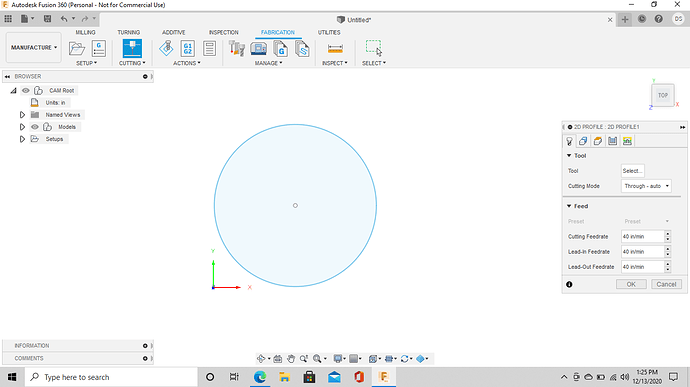690x387 pixels.
Task: Open the Cutting dropdown menu
Action: coord(132,63)
